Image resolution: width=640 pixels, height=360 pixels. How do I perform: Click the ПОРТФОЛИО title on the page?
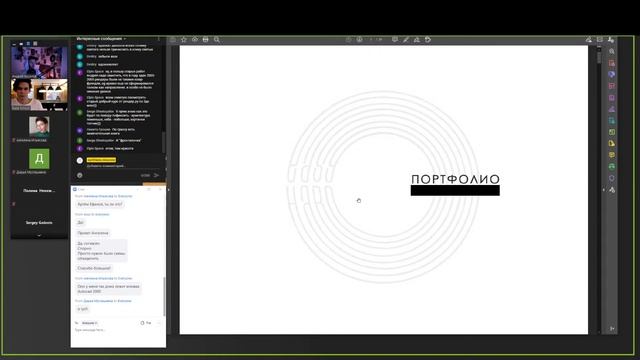tap(456, 179)
